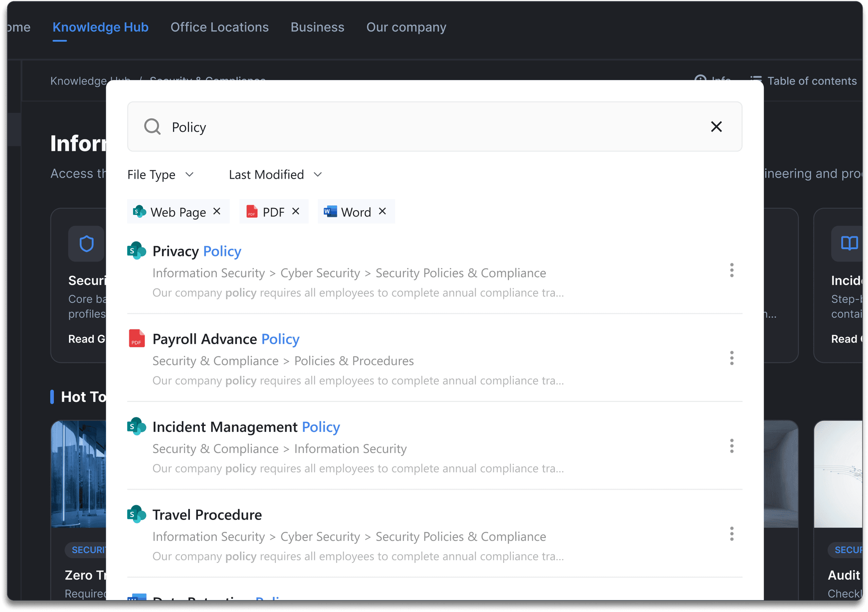The width and height of the screenshot is (868, 612).
Task: Expand the Last Modified dropdown
Action: (275, 175)
